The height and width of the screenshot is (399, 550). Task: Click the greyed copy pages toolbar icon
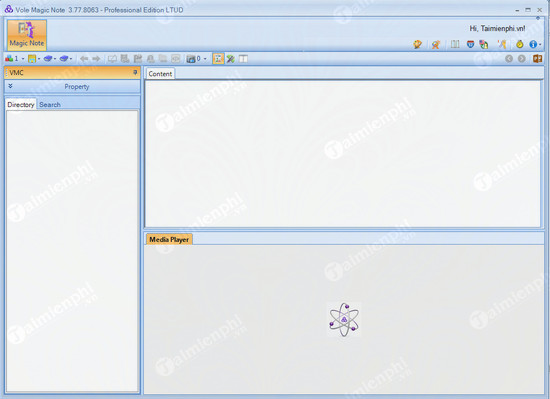point(163,59)
